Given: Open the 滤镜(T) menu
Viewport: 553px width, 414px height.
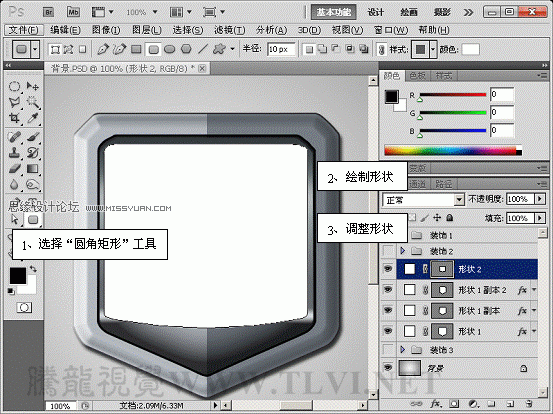Looking at the screenshot, I should pos(230,30).
